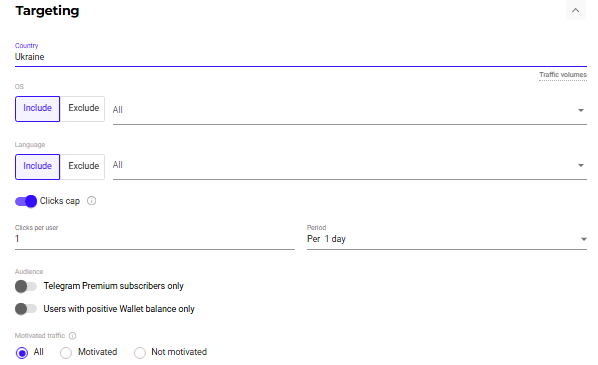598x365 pixels.
Task: Select the Motivated radio option
Action: pyautogui.click(x=66, y=353)
